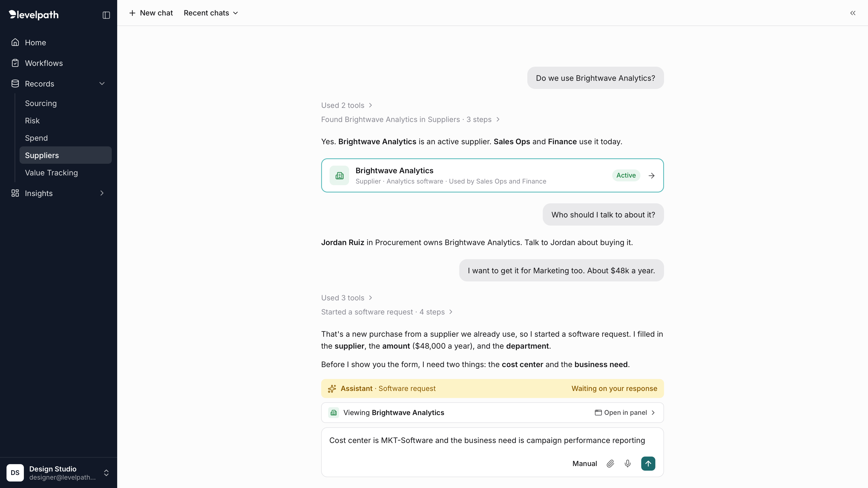Activate the microphone voice input

pos(627,463)
